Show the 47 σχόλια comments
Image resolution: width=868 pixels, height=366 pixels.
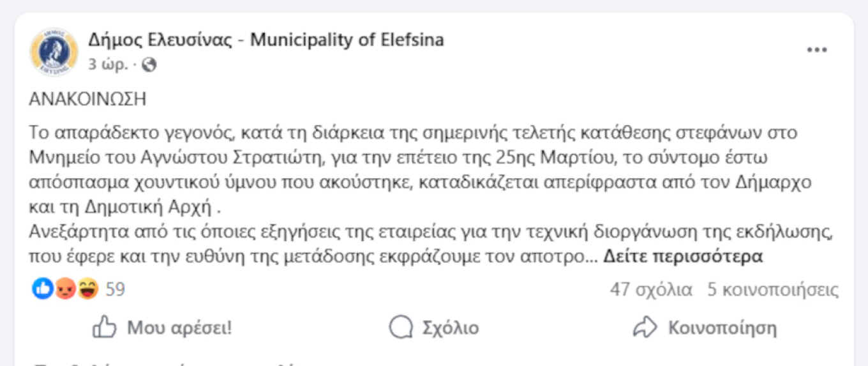[651, 290]
